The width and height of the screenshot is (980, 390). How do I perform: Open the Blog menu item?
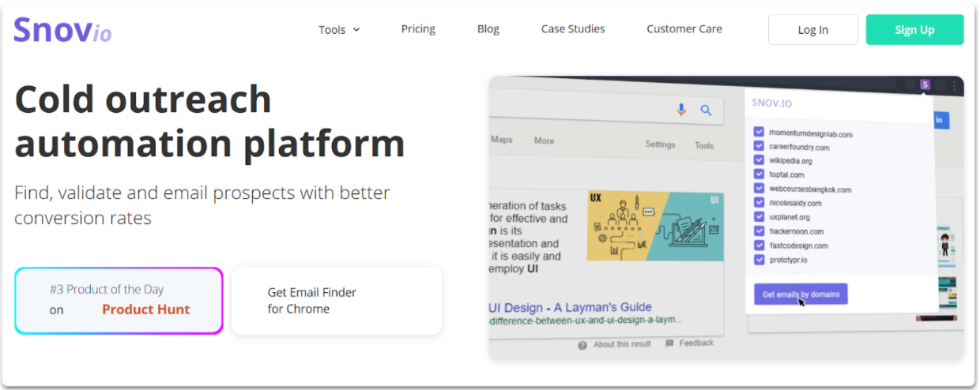[x=488, y=29]
